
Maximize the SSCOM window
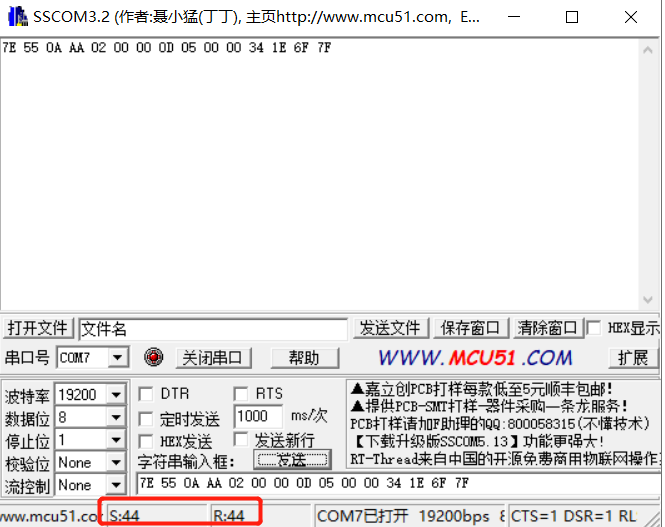572,17
